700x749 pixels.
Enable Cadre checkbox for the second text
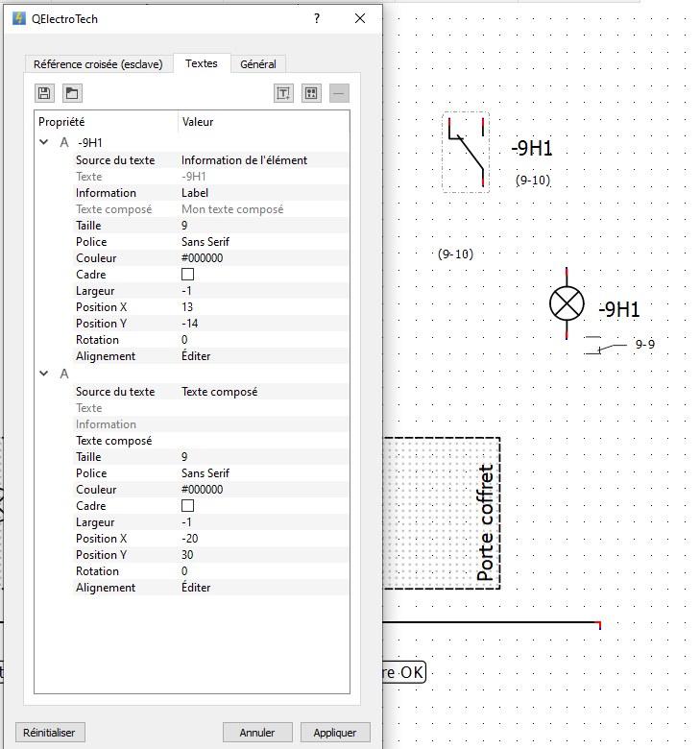[188, 506]
